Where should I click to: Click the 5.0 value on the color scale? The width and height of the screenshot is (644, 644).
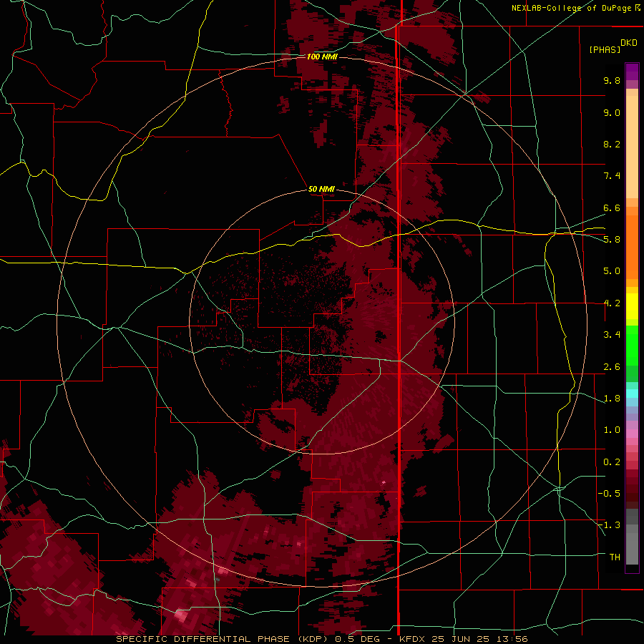tap(612, 271)
